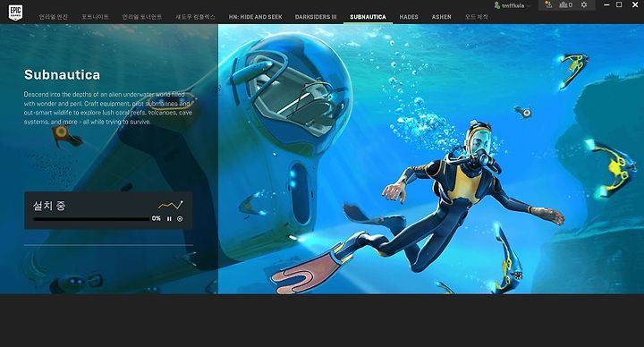This screenshot has height=347, width=644.
Task: Open the downloads icon in header
Action: point(548,5)
